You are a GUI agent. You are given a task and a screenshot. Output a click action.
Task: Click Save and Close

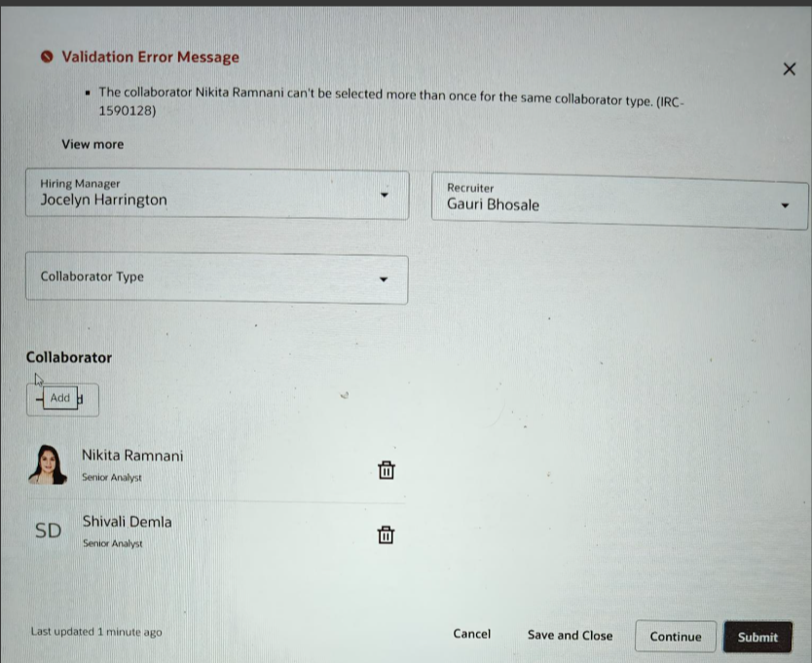570,635
